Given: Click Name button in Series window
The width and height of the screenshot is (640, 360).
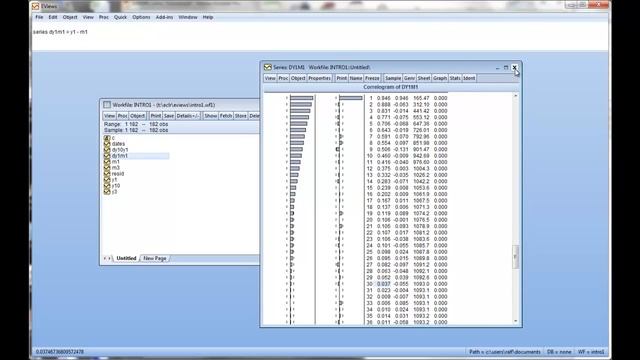Looking at the screenshot, I should tap(356, 78).
